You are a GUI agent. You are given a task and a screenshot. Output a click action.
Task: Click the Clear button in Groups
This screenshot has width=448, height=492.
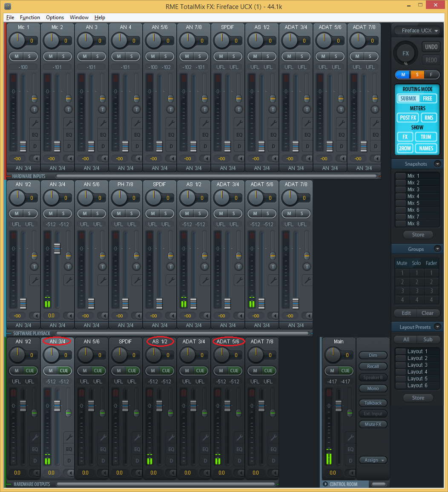(427, 313)
